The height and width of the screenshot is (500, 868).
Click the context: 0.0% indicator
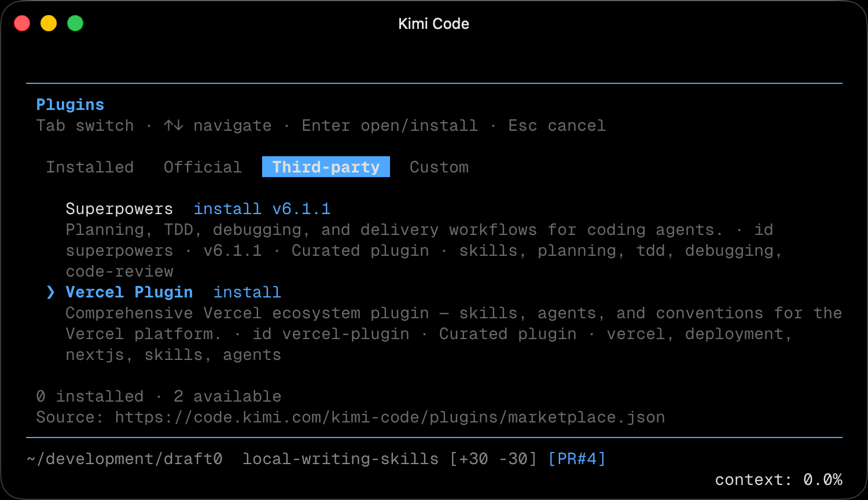(x=779, y=480)
